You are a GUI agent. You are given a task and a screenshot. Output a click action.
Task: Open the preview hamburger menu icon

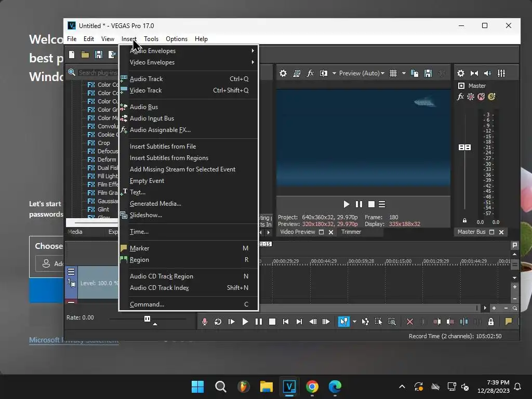pos(382,204)
